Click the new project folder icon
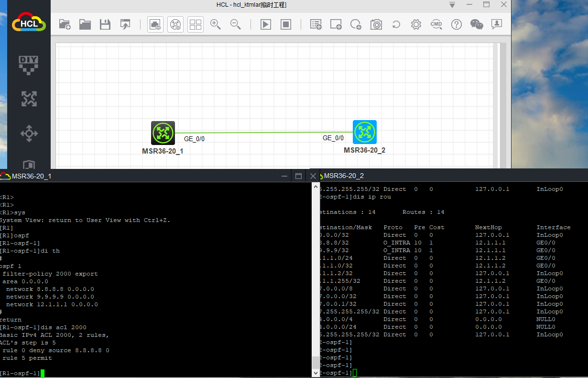Screen dimensions: 588x378 pyautogui.click(x=65, y=24)
